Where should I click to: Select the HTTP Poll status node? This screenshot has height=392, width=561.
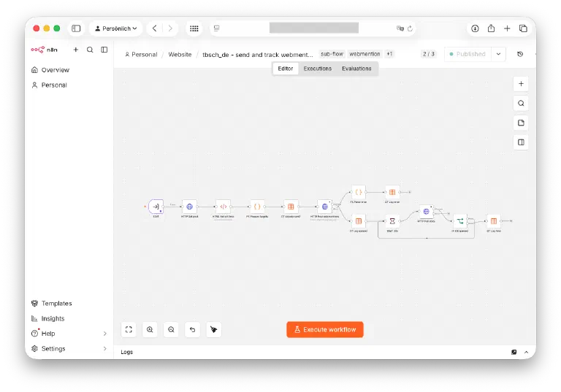coord(426,212)
